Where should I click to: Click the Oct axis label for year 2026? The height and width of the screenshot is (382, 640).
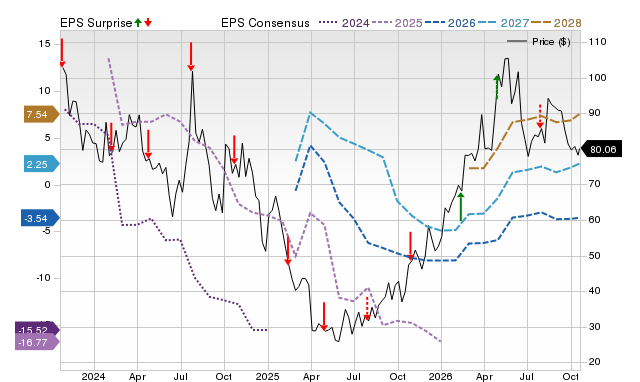(571, 376)
